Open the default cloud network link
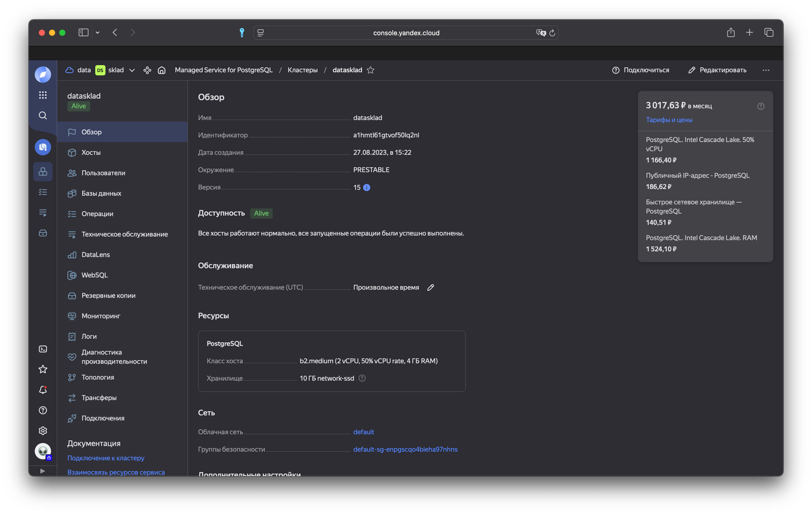The image size is (812, 514). (364, 432)
